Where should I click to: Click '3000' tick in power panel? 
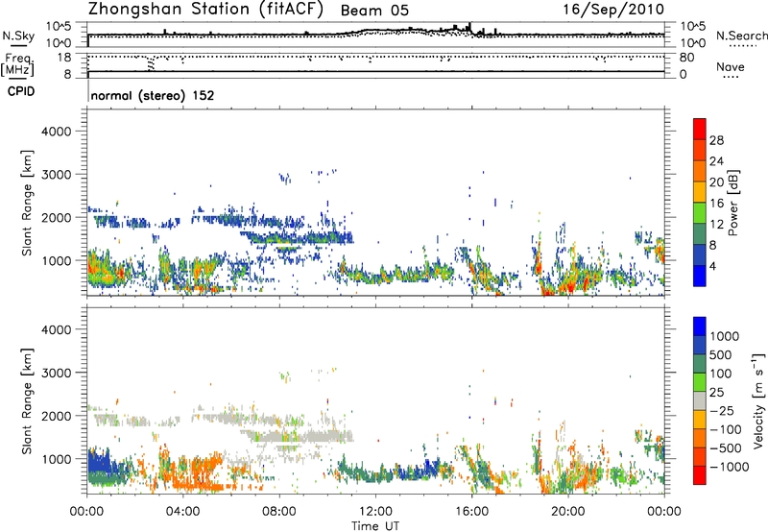56,175
